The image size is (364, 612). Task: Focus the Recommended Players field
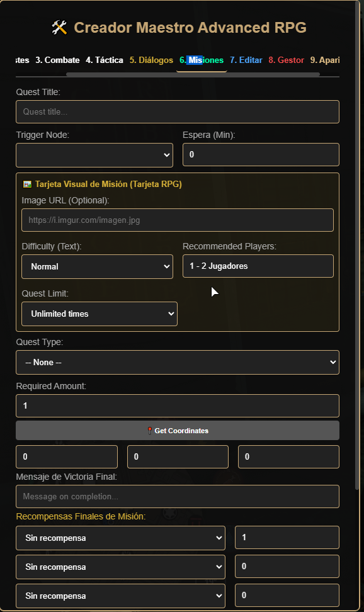(x=258, y=266)
